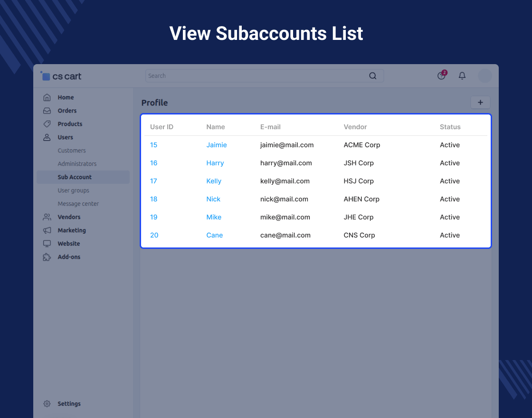Click email harry@mail.com

(x=286, y=163)
